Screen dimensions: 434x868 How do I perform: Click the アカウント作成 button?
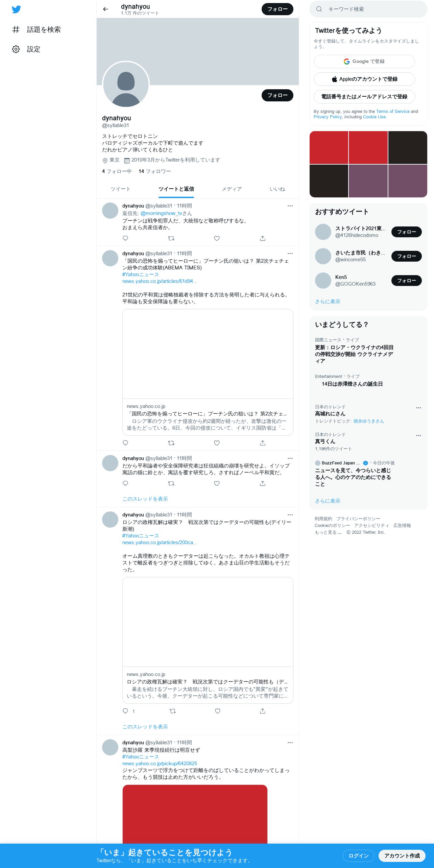click(402, 856)
